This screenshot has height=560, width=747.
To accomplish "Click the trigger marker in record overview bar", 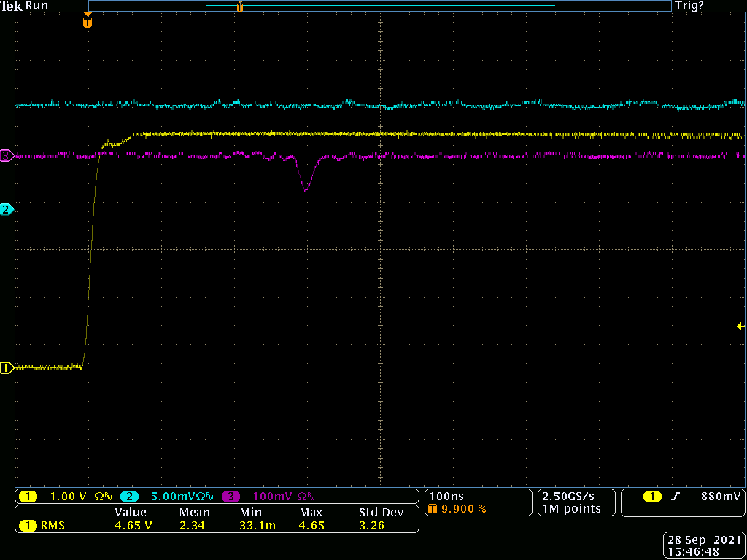I will coord(240,6).
